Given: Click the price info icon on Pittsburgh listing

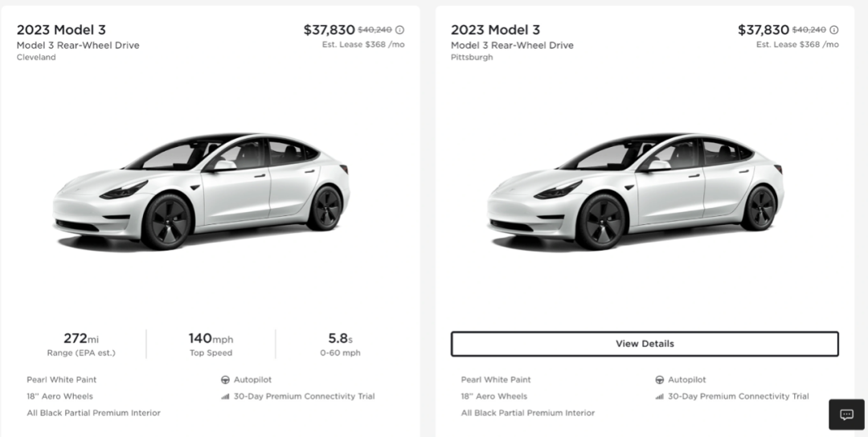Looking at the screenshot, I should coord(833,30).
